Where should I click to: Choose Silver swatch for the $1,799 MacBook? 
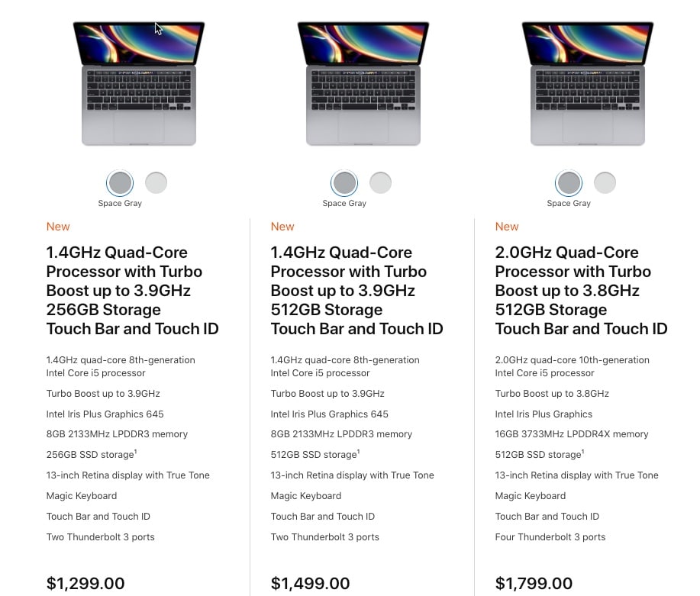[x=605, y=183]
